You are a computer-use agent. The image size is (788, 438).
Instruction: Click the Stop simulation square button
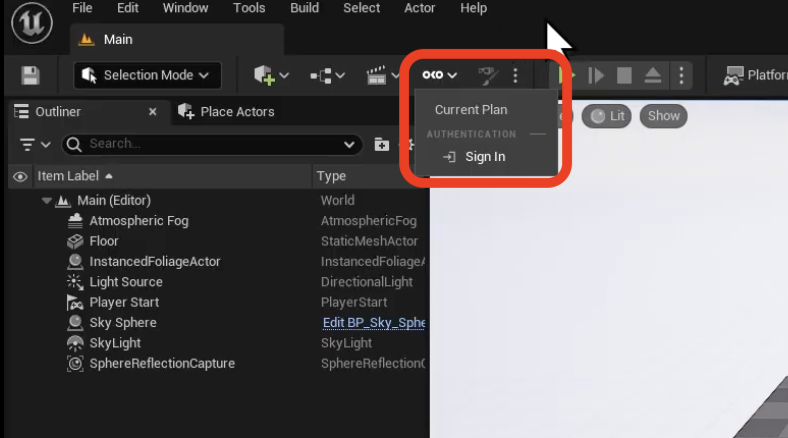pos(624,75)
